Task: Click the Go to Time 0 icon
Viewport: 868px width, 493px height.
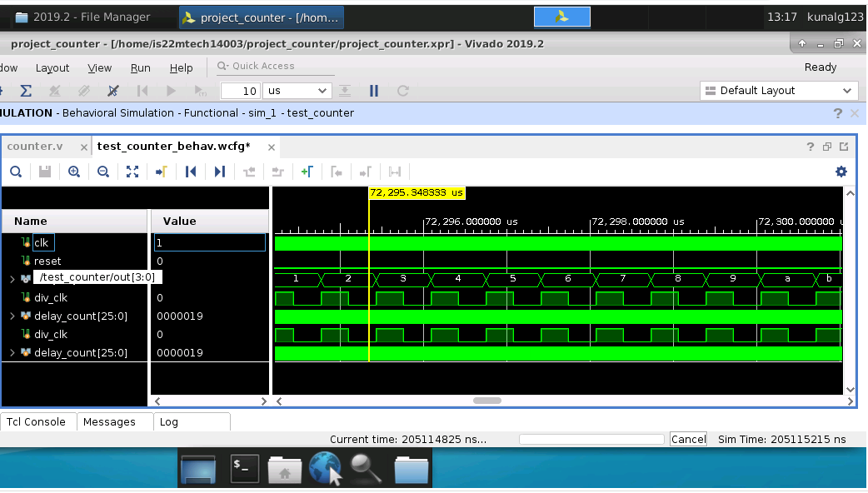Action: pos(191,172)
